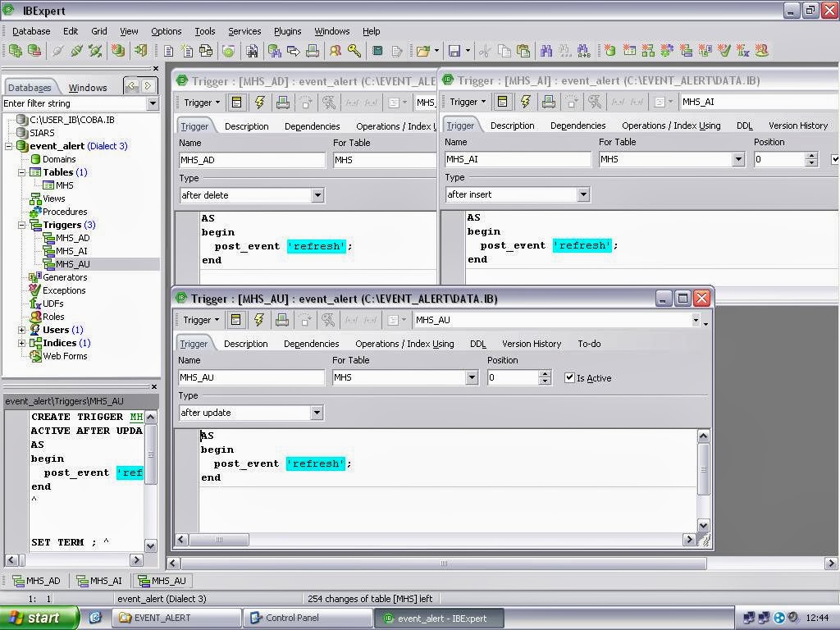Open the Plugins menu

287,31
